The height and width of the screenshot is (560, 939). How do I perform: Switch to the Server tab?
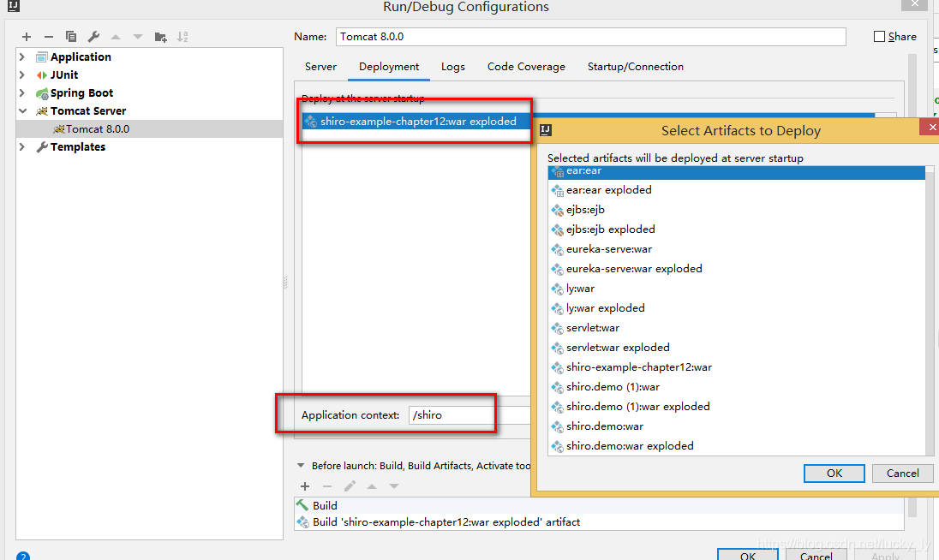pos(320,67)
